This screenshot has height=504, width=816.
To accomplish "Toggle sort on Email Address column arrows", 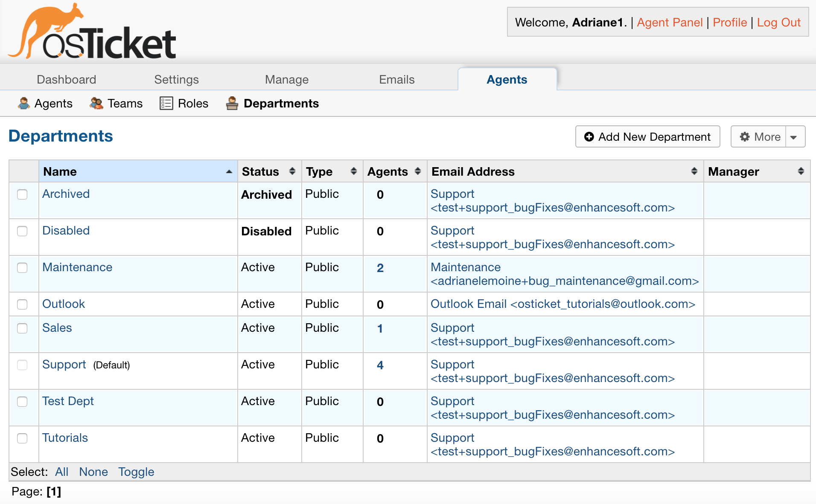I will [x=694, y=171].
